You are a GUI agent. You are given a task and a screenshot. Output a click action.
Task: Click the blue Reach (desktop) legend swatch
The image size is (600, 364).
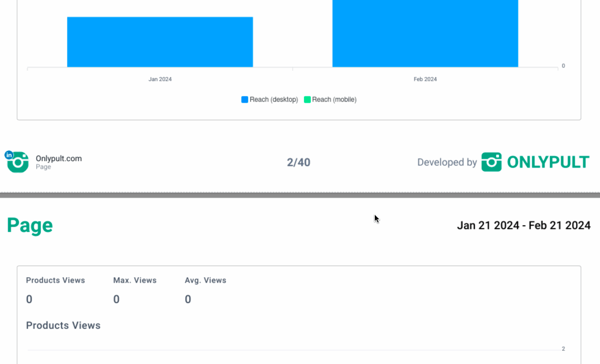point(245,100)
